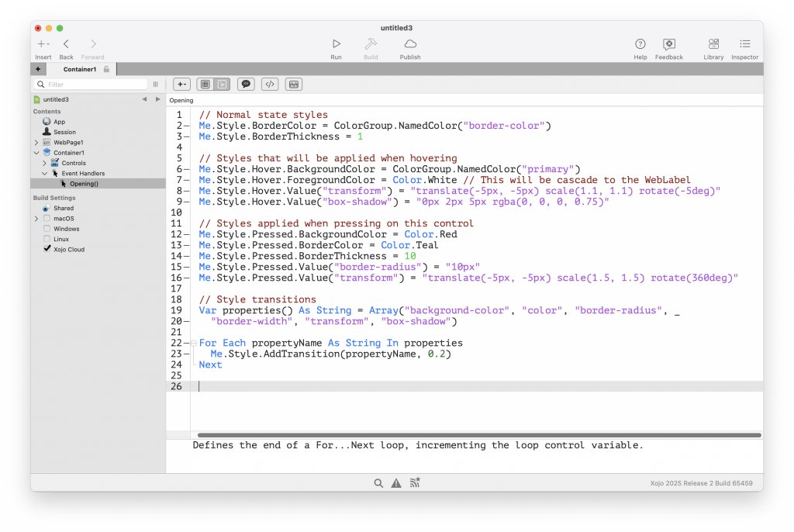Click the 'Next' keyword on line 24
The width and height of the screenshot is (794, 532).
(x=210, y=364)
